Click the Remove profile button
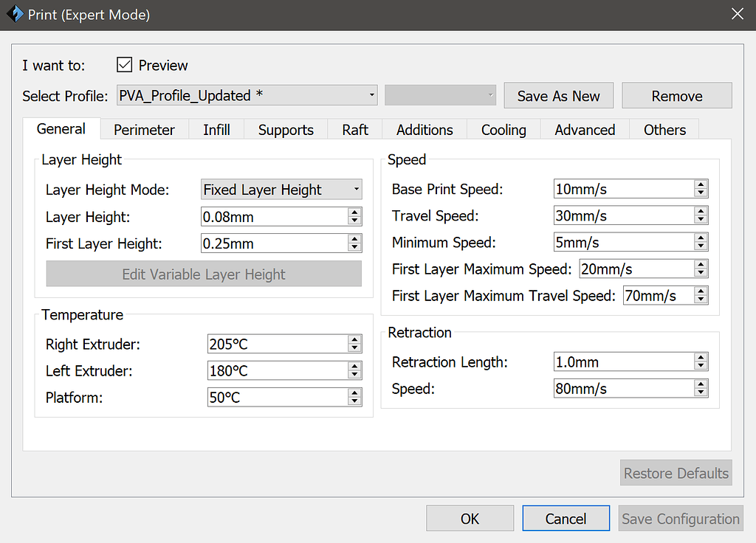The image size is (756, 543). (x=676, y=95)
